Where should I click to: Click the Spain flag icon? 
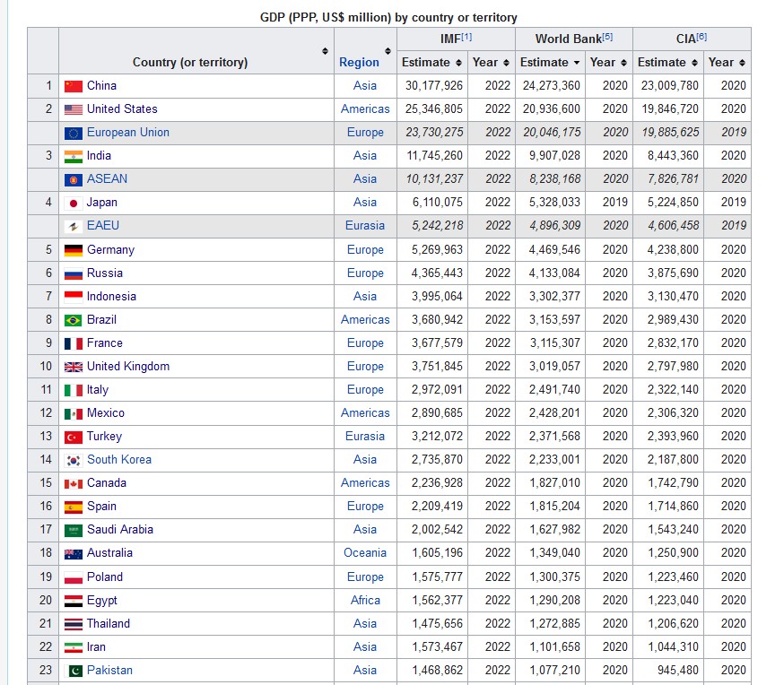tap(73, 507)
